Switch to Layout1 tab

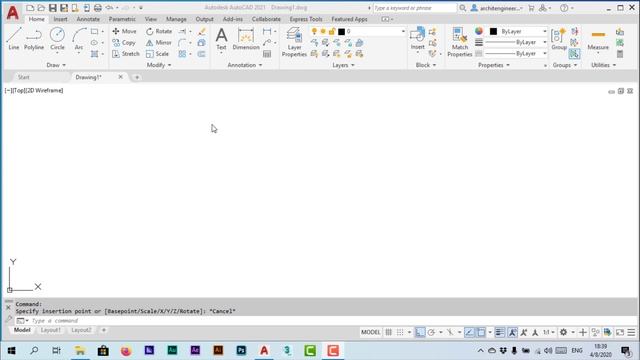[x=51, y=330]
